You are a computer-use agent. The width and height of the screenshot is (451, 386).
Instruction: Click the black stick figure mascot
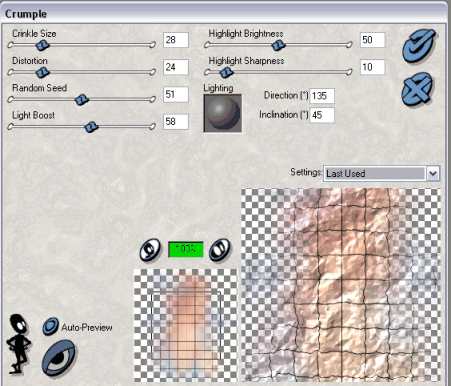19,344
